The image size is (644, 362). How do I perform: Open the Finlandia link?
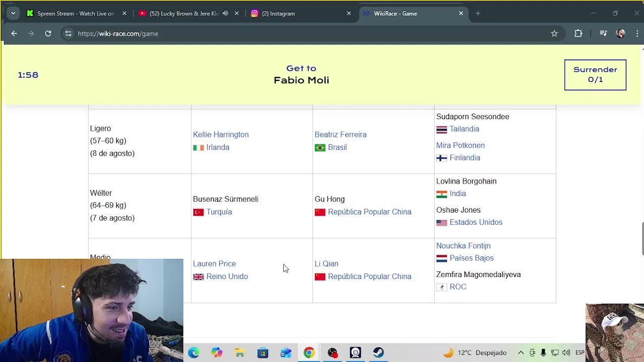point(465,158)
